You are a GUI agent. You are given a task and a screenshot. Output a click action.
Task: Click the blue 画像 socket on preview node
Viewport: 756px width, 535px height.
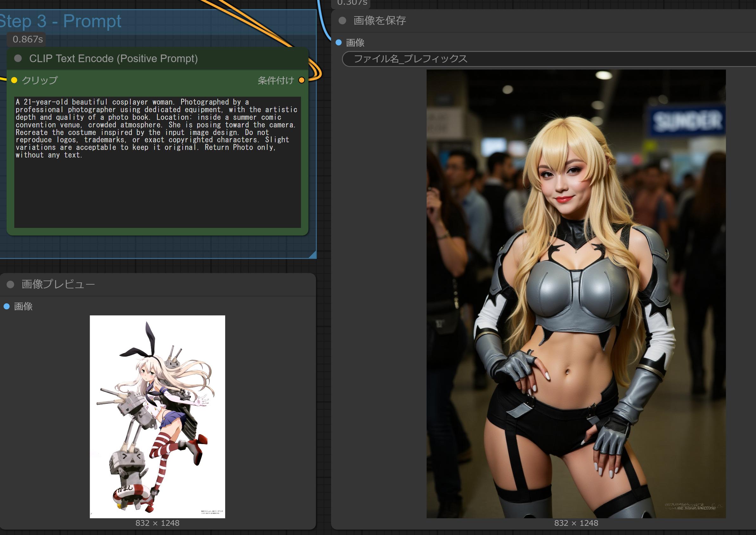click(7, 307)
